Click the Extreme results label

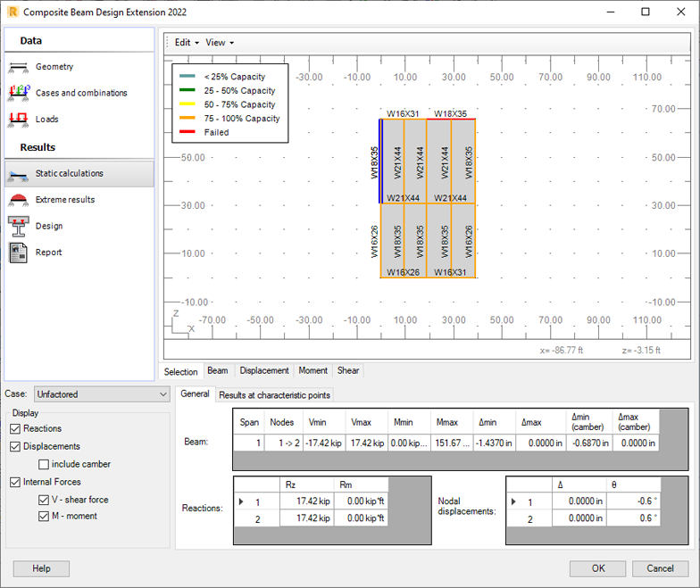pos(65,200)
